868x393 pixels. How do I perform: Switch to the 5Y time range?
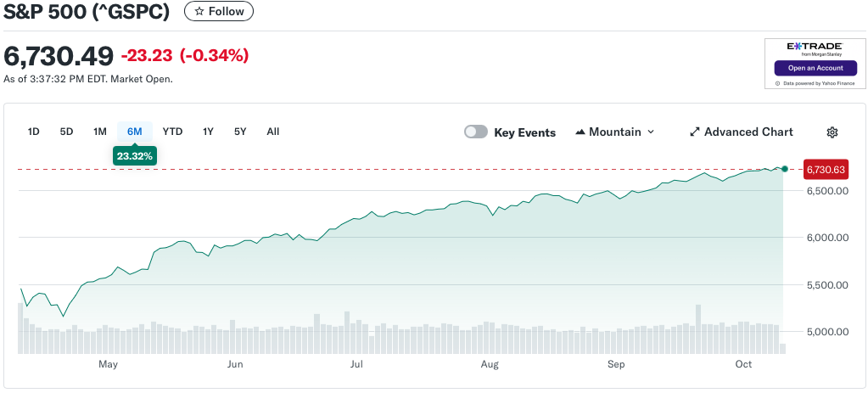240,132
